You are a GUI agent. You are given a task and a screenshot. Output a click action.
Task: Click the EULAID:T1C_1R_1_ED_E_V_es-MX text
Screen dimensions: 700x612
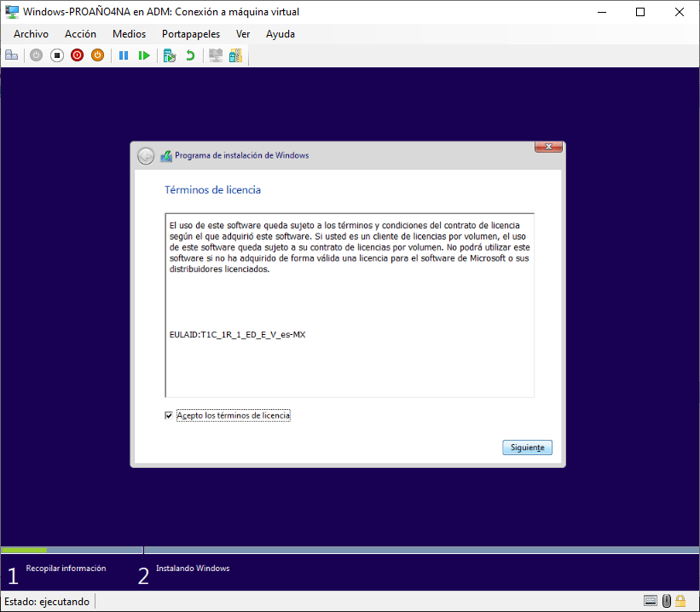(238, 335)
